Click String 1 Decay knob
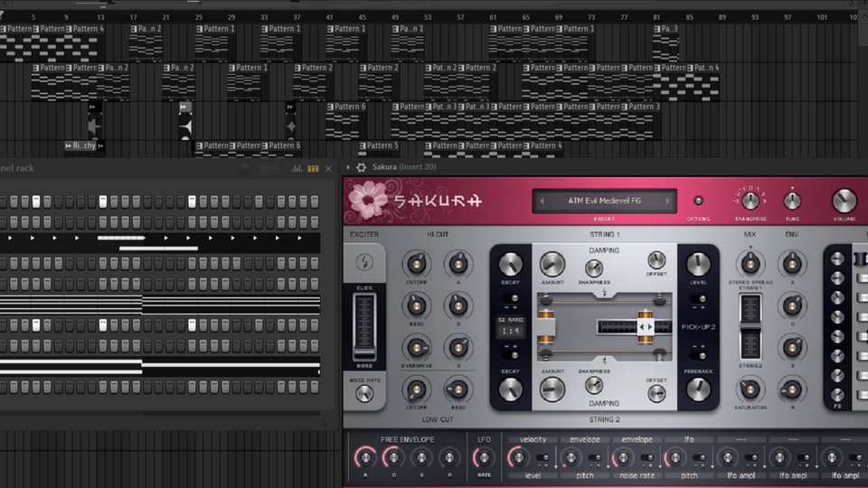This screenshot has height=488, width=868. coord(510,265)
